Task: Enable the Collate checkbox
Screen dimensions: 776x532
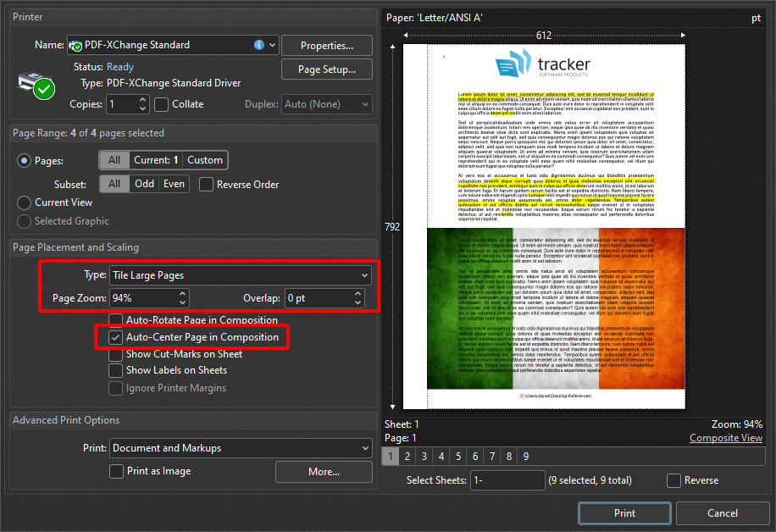Action: tap(161, 103)
